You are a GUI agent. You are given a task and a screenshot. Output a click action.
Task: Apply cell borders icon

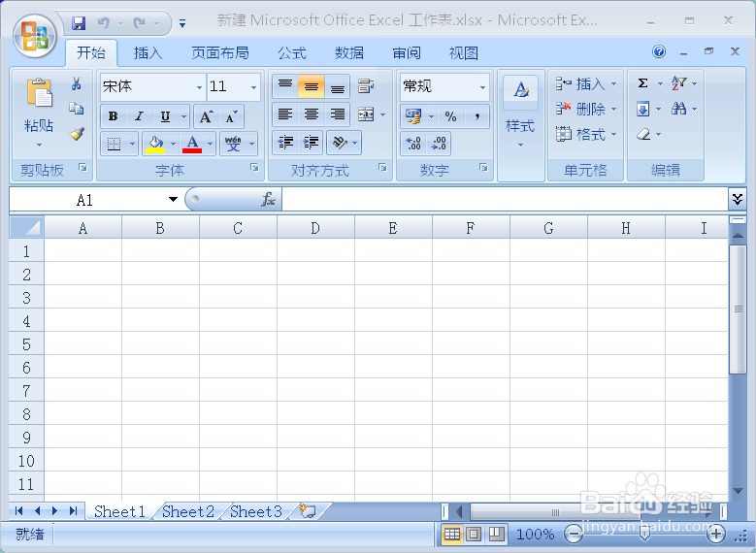point(114,144)
